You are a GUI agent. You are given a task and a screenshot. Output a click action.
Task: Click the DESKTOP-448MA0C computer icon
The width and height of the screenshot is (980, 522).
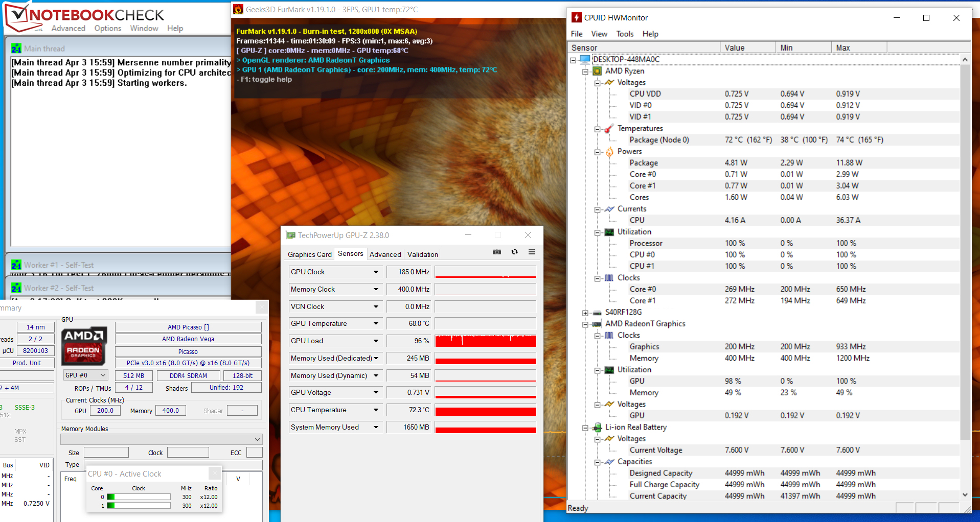point(585,59)
